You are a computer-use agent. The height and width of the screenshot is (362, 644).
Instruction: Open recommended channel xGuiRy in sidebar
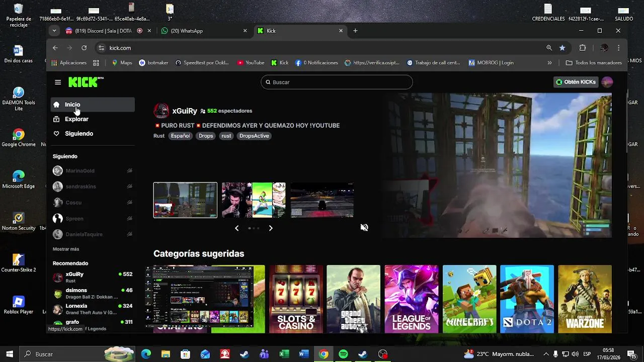(x=93, y=277)
